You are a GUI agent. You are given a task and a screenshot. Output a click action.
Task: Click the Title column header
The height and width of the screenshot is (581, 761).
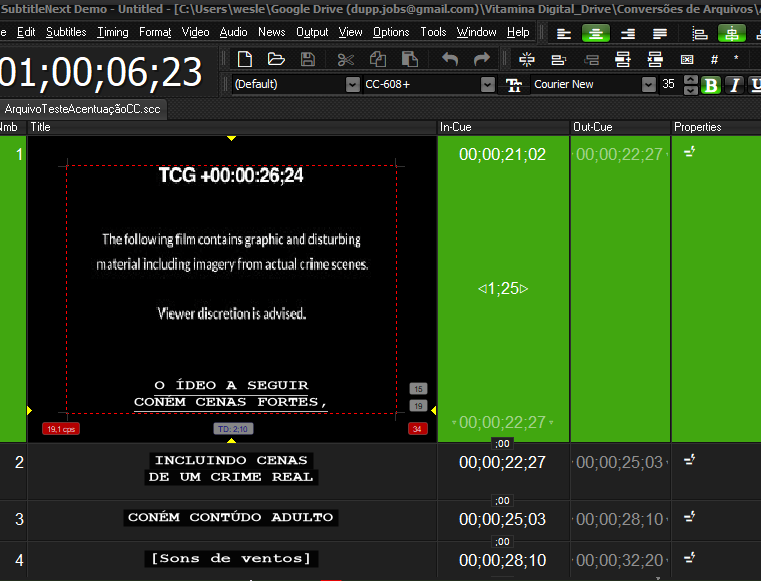pyautogui.click(x=232, y=127)
